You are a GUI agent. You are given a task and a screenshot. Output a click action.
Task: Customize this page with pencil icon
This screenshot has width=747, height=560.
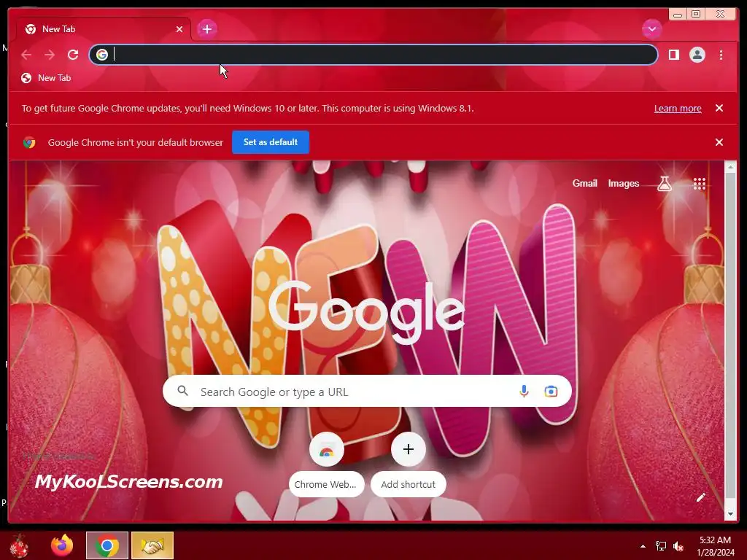coord(700,497)
